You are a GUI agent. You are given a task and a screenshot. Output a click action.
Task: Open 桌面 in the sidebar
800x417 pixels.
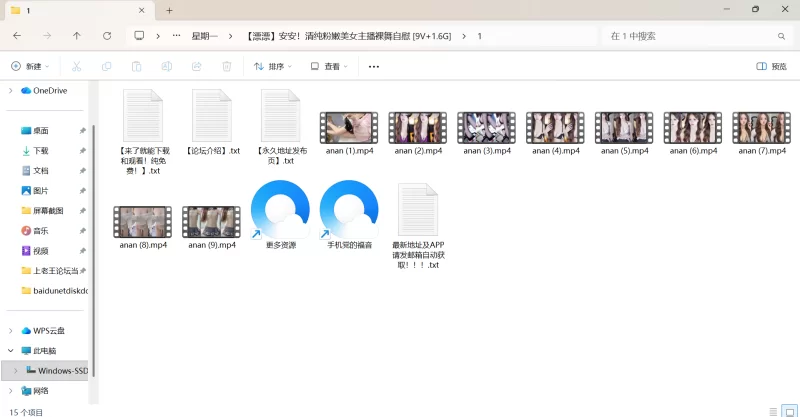(x=41, y=131)
